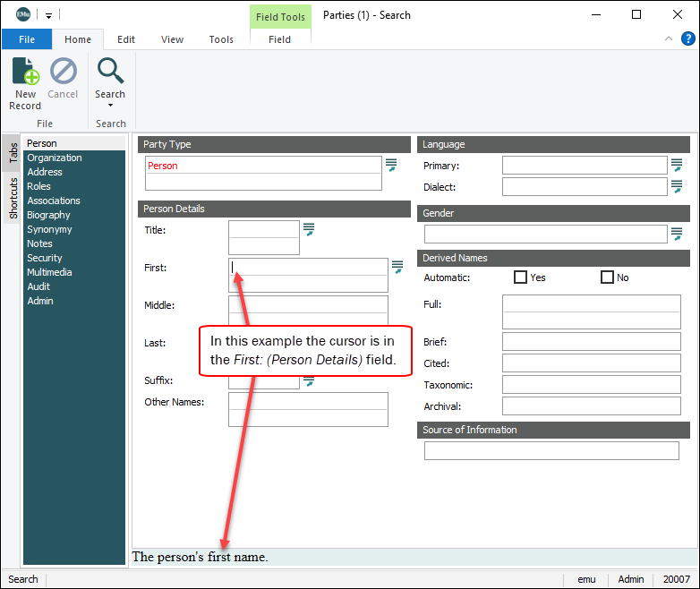
Task: Open lookup list icon beside Gender field
Action: (x=677, y=234)
